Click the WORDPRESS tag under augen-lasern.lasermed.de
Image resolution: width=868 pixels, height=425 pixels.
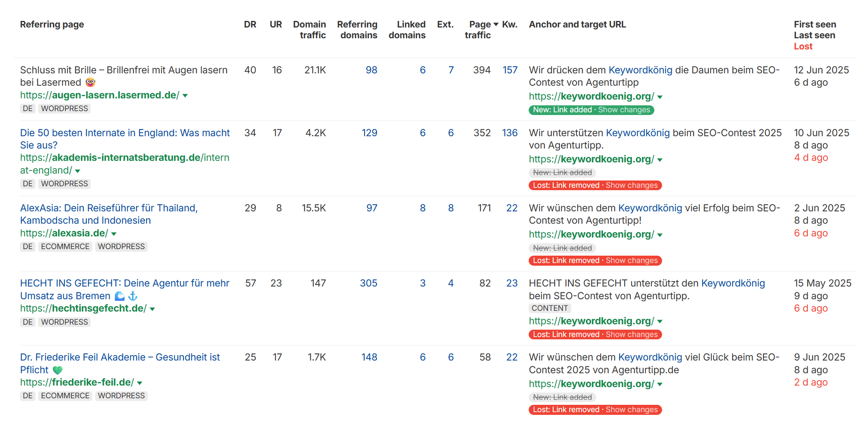pos(64,109)
